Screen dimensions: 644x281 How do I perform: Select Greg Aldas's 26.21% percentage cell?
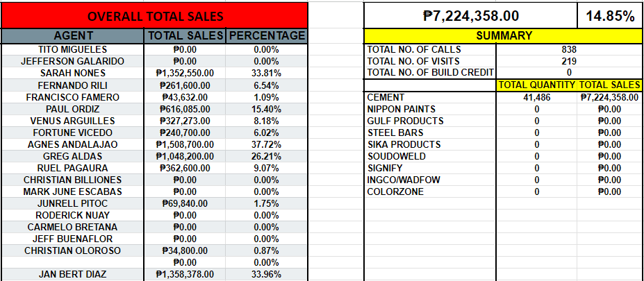(x=267, y=156)
